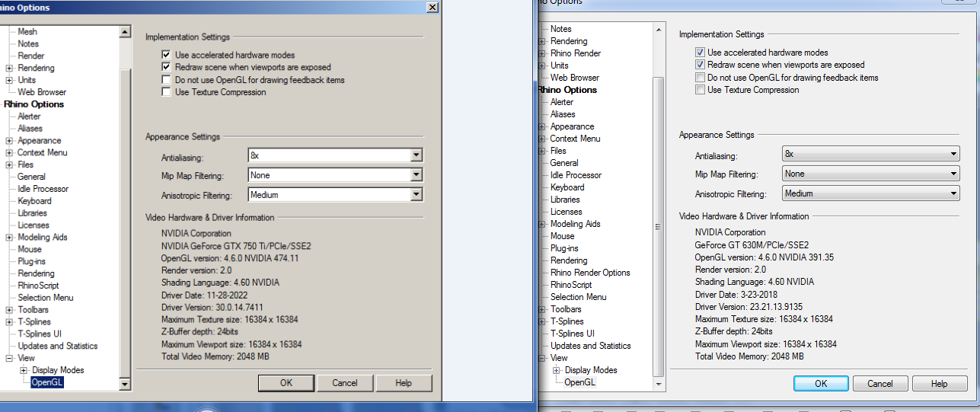Click GeForce GT 630M/PCIe/SSE2 text
Viewport: 980px width, 412px height.
[752, 245]
